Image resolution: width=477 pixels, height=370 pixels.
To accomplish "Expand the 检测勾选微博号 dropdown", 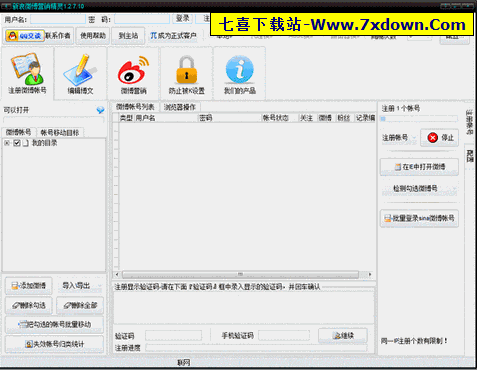I will click(x=454, y=188).
